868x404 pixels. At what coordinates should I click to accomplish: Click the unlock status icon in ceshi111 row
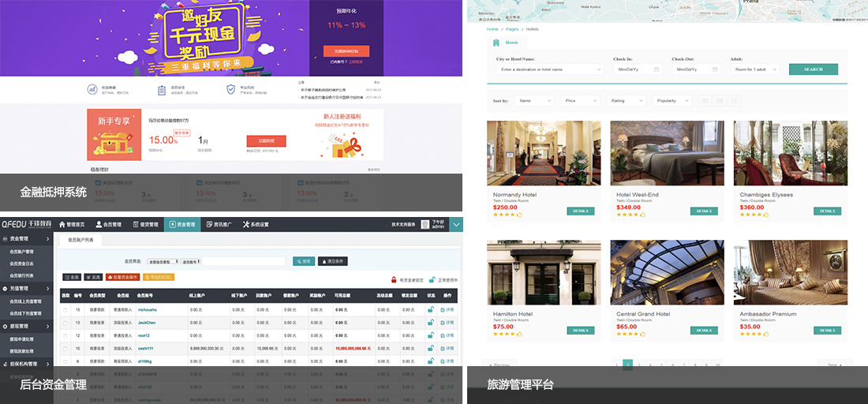430,348
